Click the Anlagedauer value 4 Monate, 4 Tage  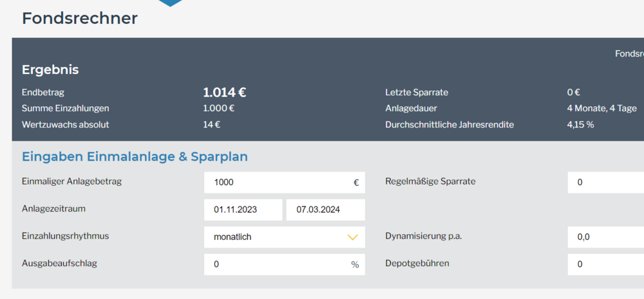click(601, 109)
